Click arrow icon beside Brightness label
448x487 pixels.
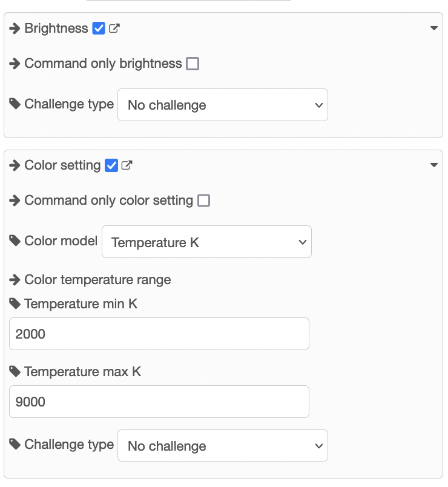[x=15, y=28]
